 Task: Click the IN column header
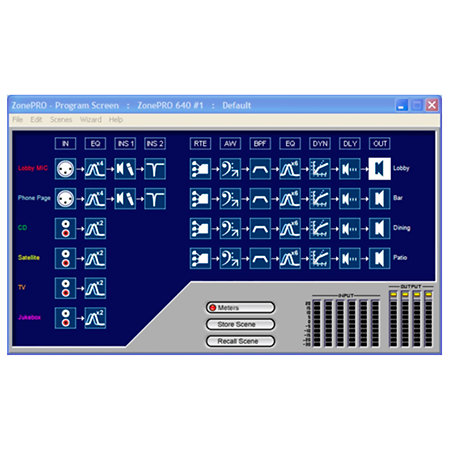pos(65,144)
